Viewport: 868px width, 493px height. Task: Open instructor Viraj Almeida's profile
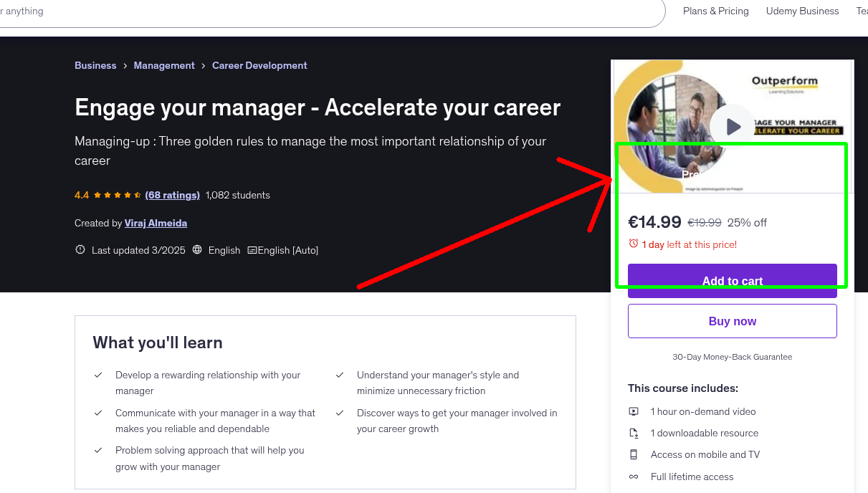click(156, 223)
